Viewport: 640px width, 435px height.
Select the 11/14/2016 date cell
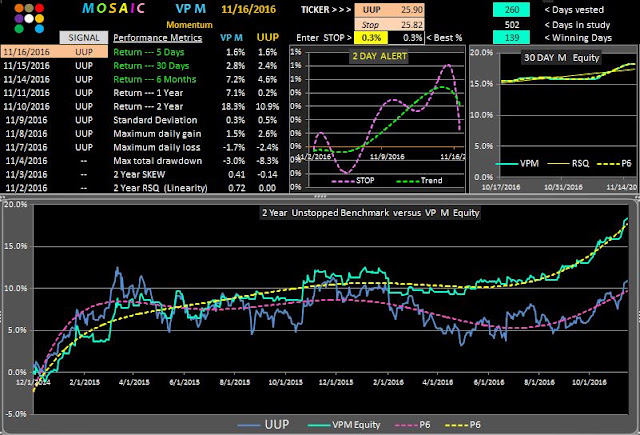27,79
